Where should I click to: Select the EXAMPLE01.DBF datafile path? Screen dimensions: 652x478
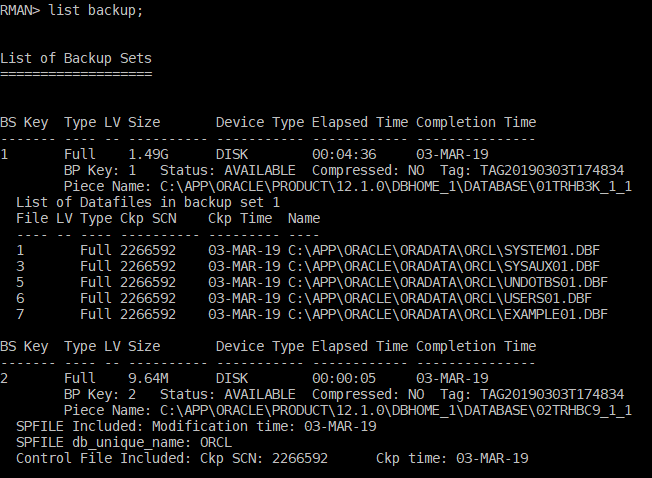(x=448, y=314)
